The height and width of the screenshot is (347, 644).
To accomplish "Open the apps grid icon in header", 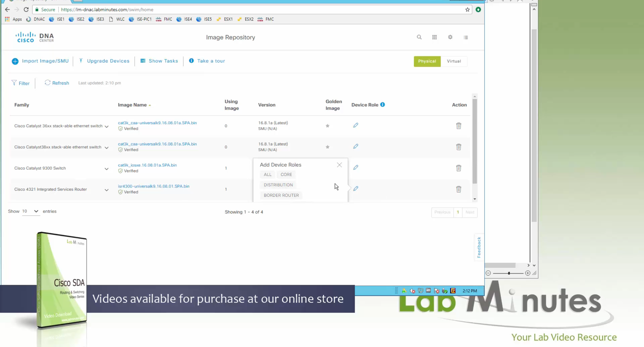I will pyautogui.click(x=435, y=37).
